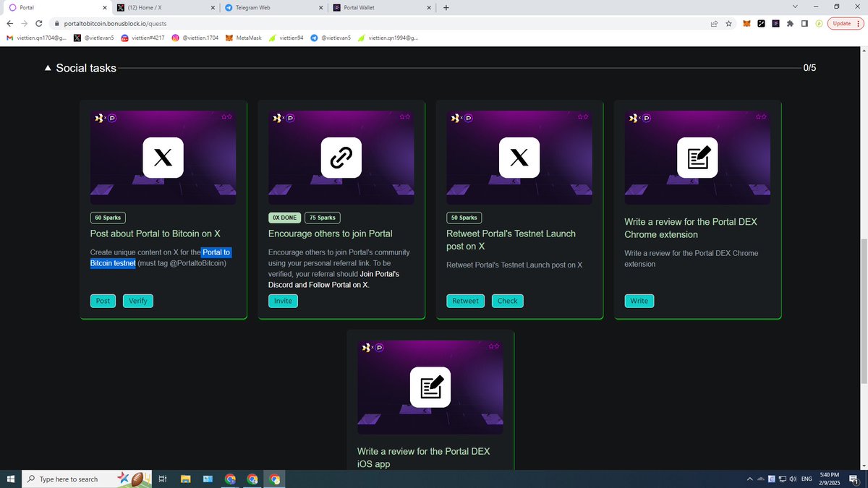Click the edit note icon on iOS app review card

pyautogui.click(x=430, y=387)
